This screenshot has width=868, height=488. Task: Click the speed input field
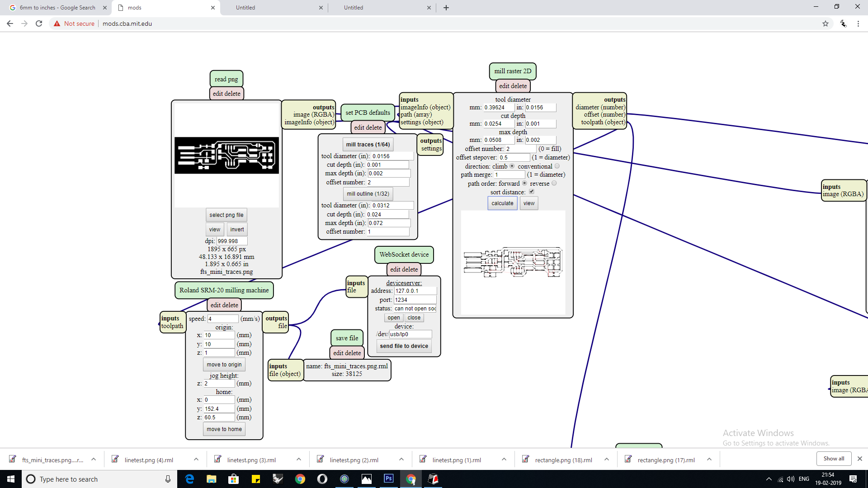pyautogui.click(x=222, y=319)
